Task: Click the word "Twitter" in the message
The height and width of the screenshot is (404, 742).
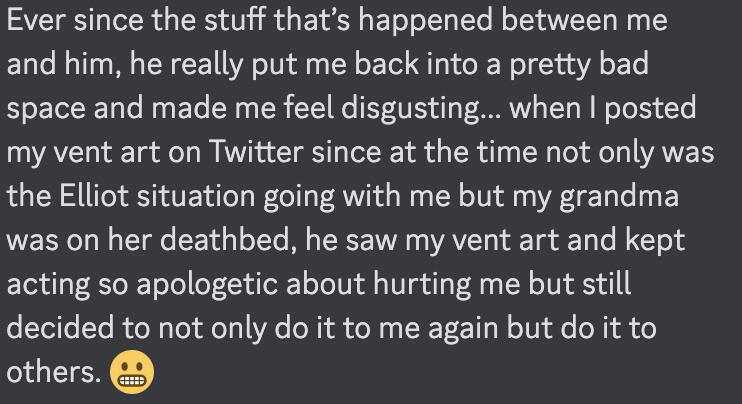Action: tap(256, 152)
